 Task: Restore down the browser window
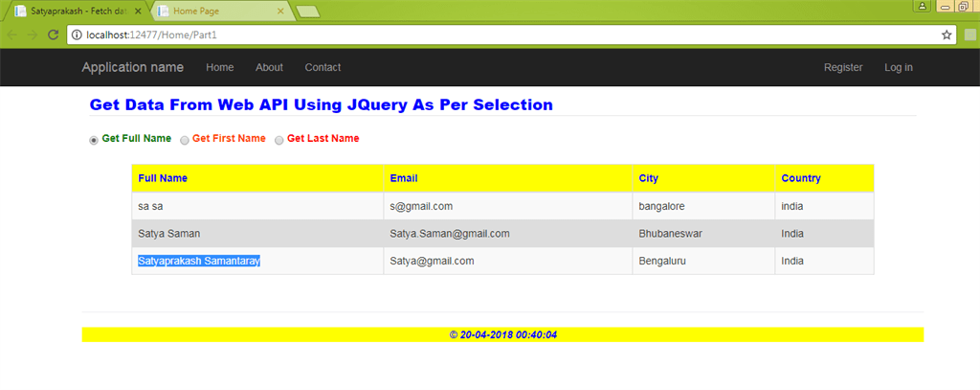(x=963, y=7)
